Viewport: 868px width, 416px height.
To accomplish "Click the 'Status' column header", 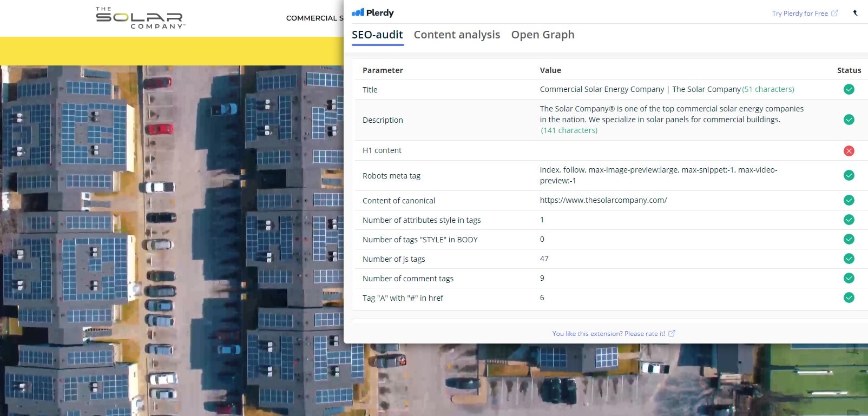I will point(849,70).
